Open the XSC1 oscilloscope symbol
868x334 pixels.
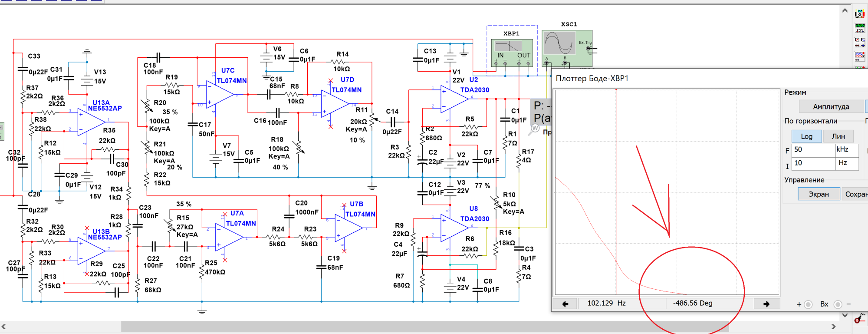567,48
